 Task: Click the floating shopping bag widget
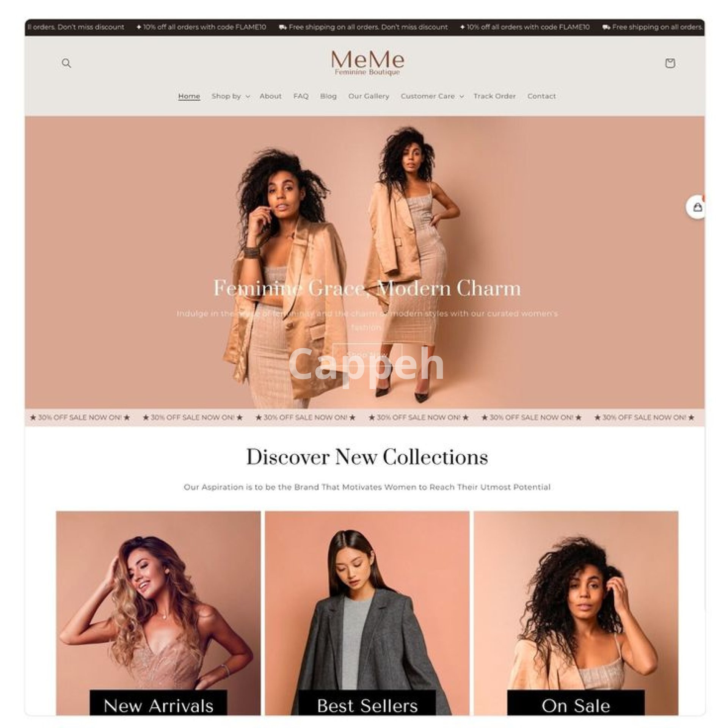[x=696, y=207]
